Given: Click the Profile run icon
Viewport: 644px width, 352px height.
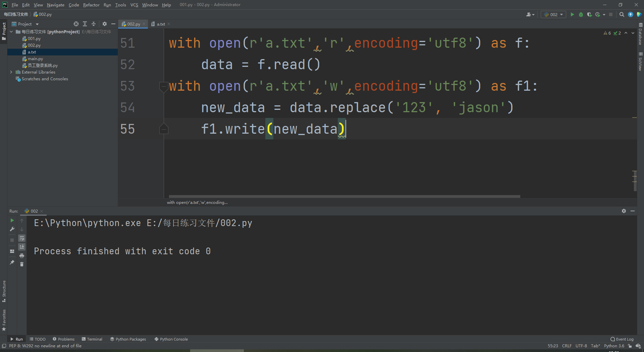Looking at the screenshot, I should click(598, 14).
